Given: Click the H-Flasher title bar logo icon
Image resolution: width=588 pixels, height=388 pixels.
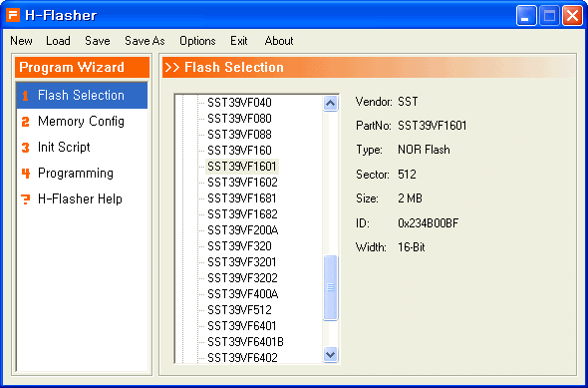Looking at the screenshot, I should tap(13, 15).
